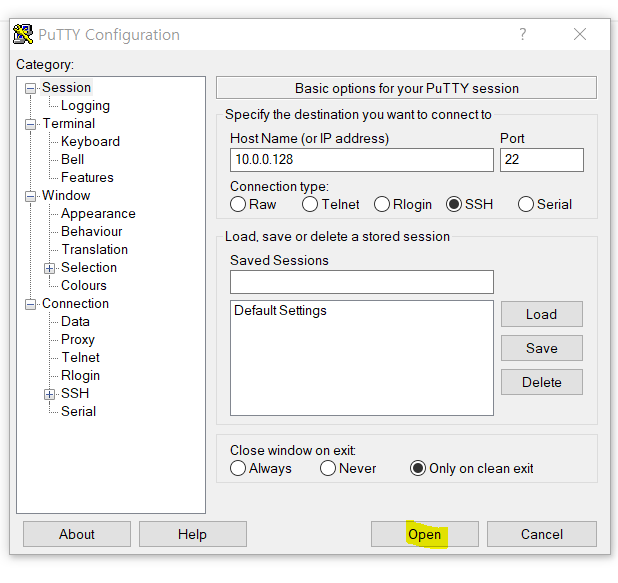Click the Host Name input field

pyautogui.click(x=362, y=160)
